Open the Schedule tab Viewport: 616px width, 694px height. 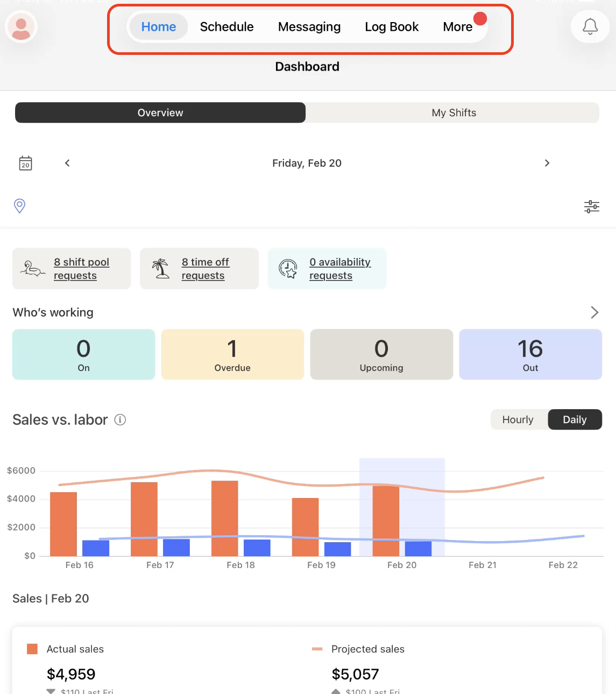click(x=226, y=27)
